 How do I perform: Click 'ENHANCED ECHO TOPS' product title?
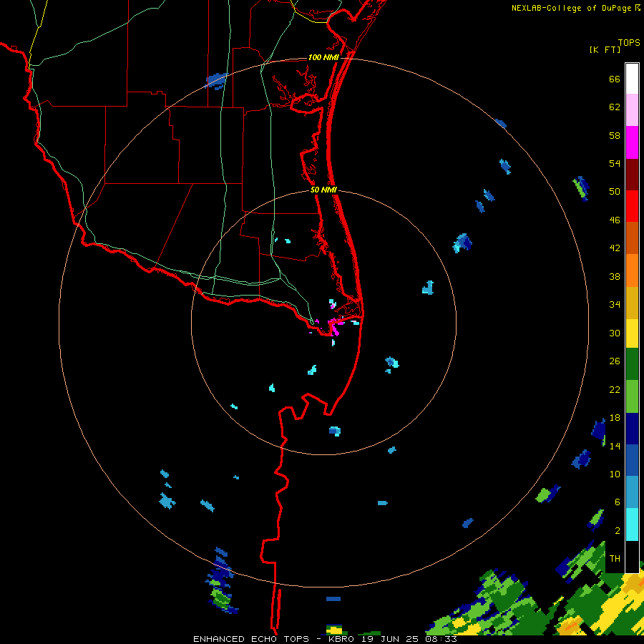pos(251,639)
